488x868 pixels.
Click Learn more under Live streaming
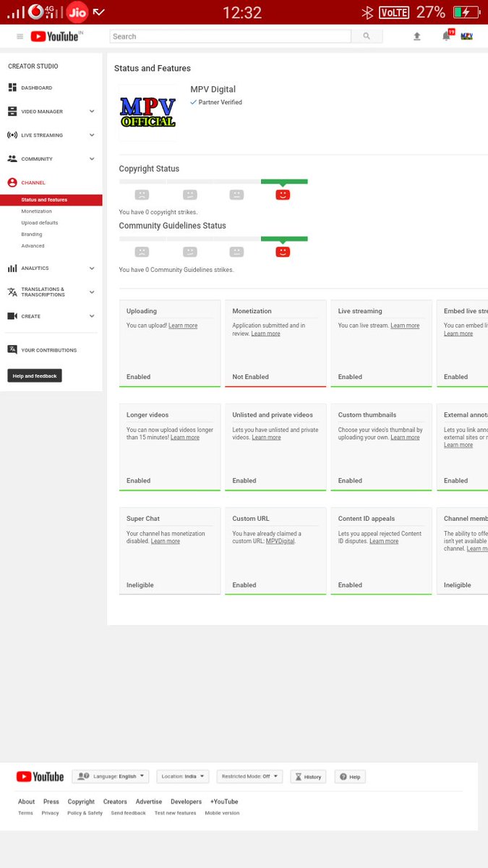[405, 325]
